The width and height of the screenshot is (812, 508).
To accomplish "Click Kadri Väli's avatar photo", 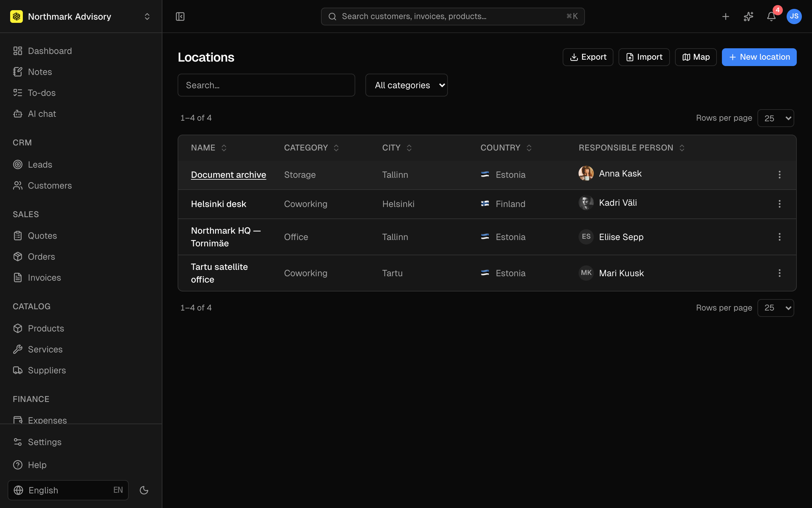I will (x=586, y=203).
